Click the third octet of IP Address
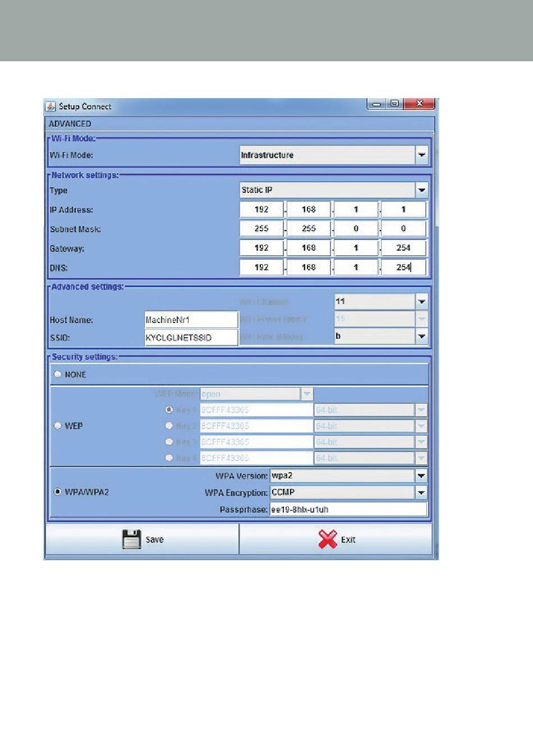Screen dimensions: 533x756 pyautogui.click(x=356, y=209)
